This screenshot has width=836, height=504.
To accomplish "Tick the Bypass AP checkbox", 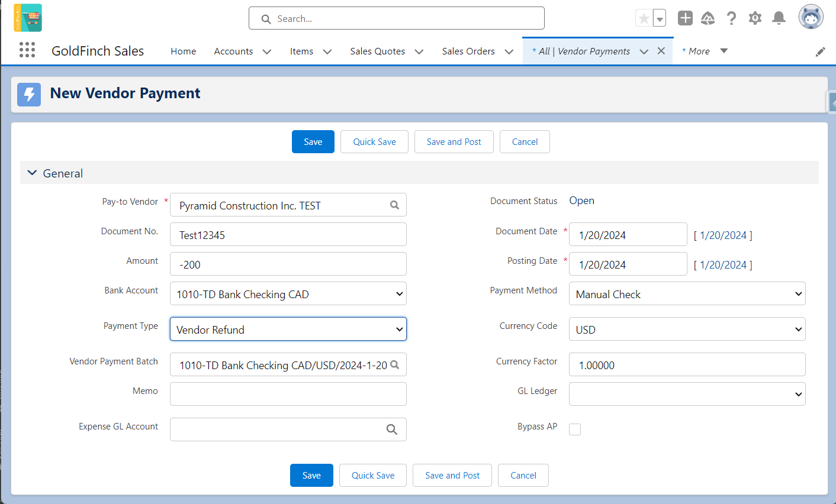I will tap(575, 429).
